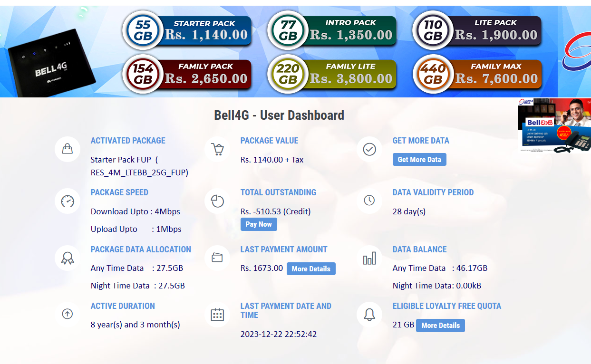Select the 220 GB Family Lite banner
This screenshot has height=364, width=591.
pos(332,73)
